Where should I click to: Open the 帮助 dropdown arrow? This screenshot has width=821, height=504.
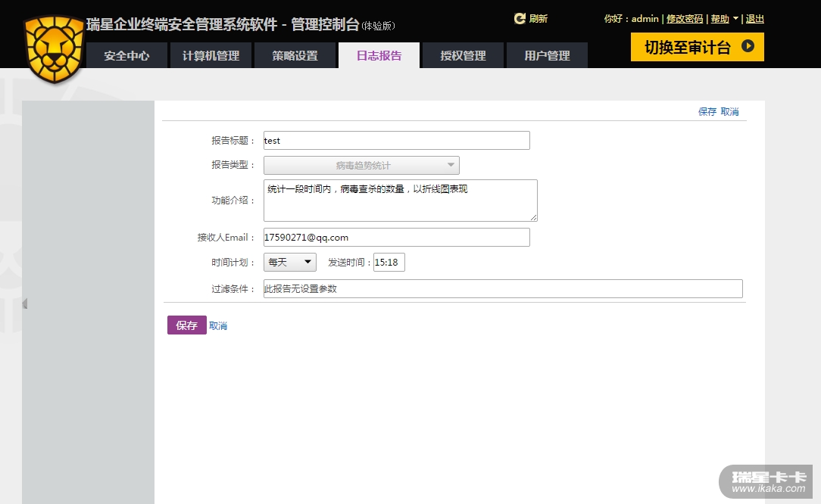(x=735, y=19)
